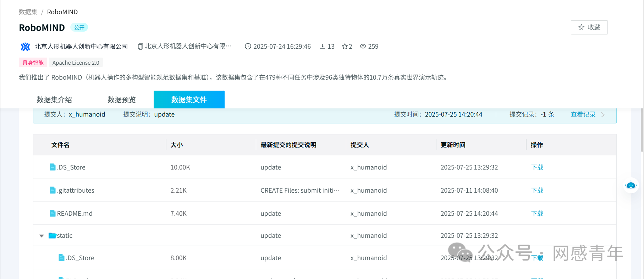The width and height of the screenshot is (644, 279).
Task: Click the star rating icon beside 2
Action: tap(345, 46)
